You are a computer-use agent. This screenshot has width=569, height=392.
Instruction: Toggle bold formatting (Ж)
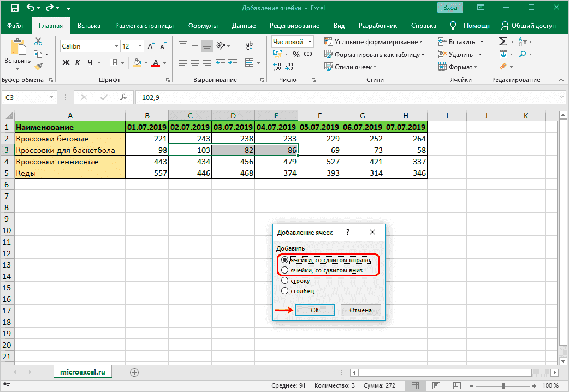66,63
